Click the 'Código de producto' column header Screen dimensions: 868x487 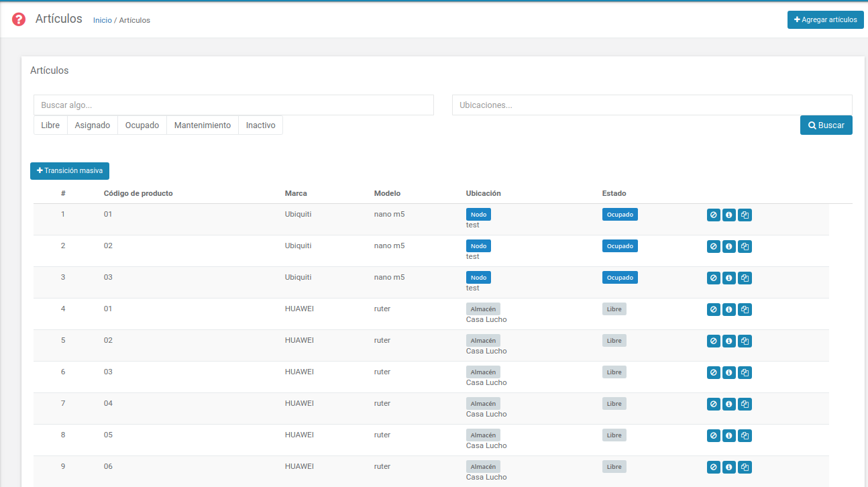tap(138, 193)
